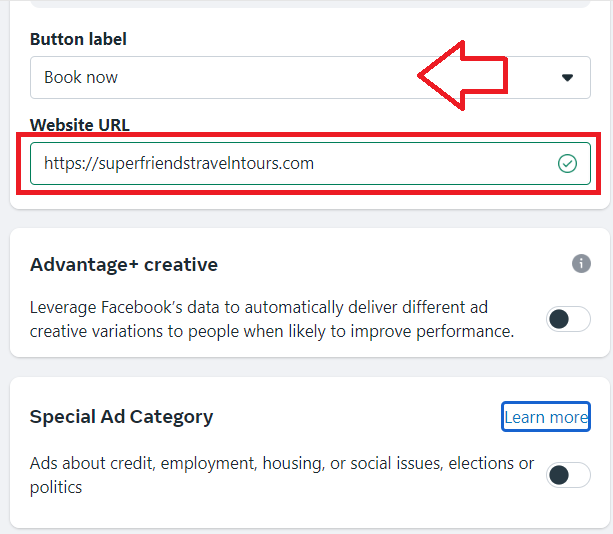The height and width of the screenshot is (534, 613).
Task: Click the word politics in description
Action: point(56,487)
